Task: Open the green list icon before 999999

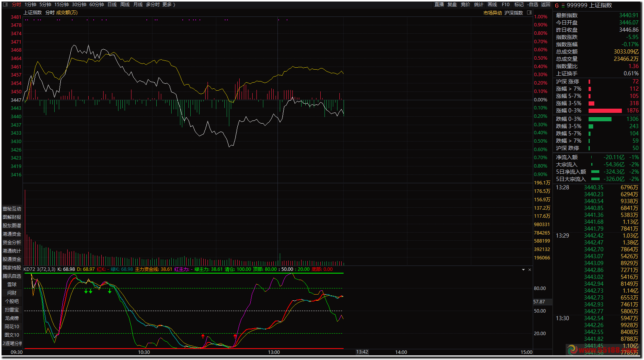Action: pyautogui.click(x=563, y=5)
